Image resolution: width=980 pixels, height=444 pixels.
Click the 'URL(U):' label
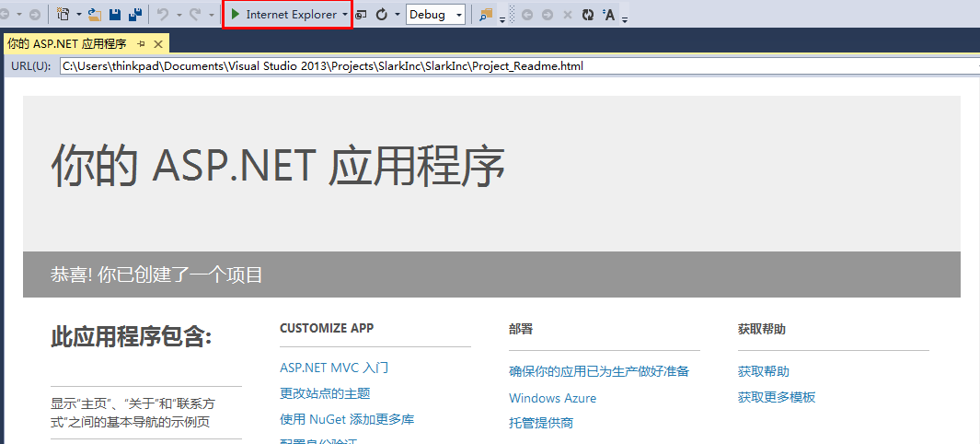click(x=30, y=65)
